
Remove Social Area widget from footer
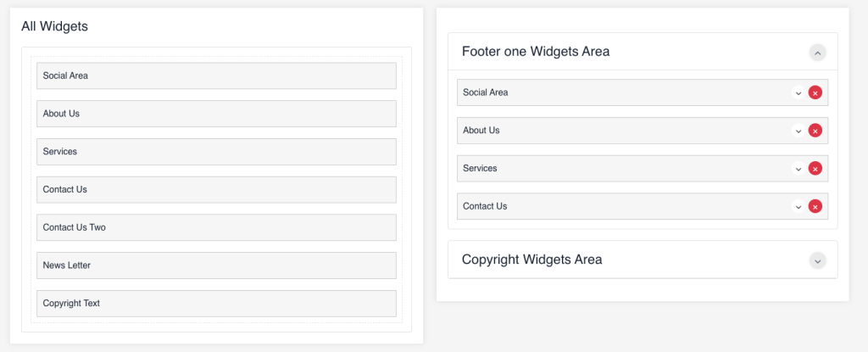pos(815,92)
